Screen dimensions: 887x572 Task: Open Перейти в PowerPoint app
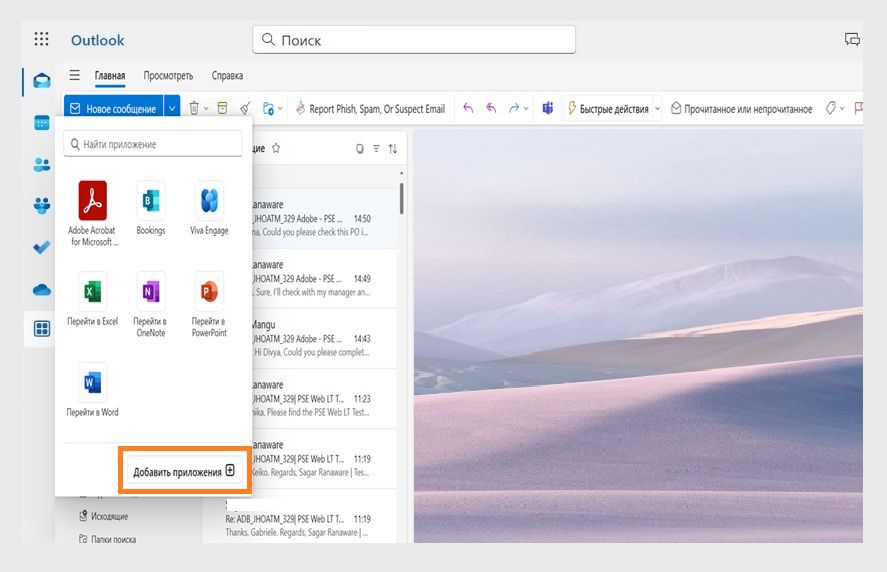[x=209, y=304]
